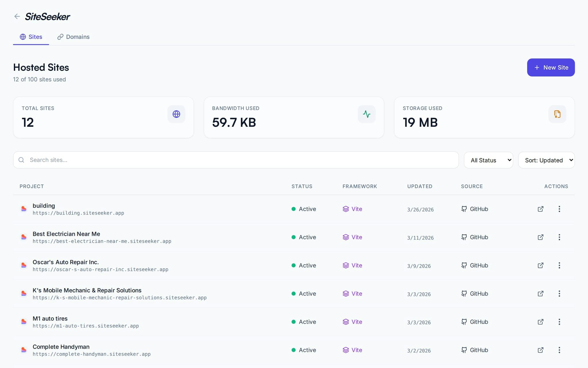Click the Active status dot for Best Electrician Near Me
Screen dimensions: 588x368
pos(294,237)
